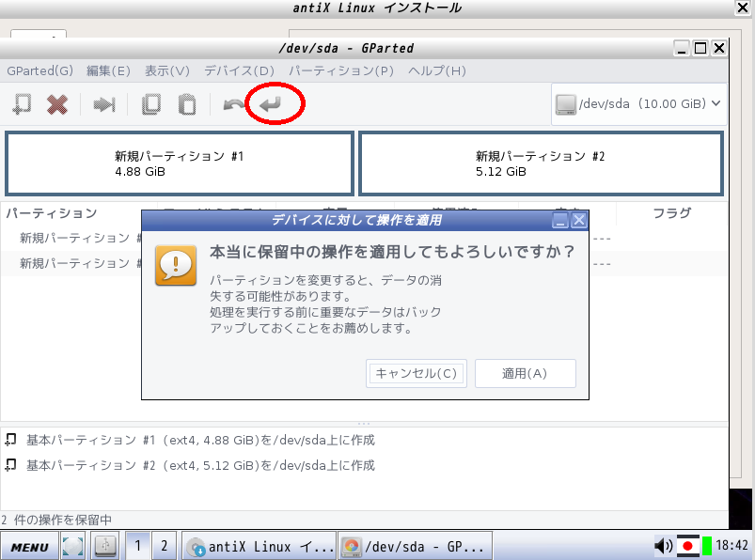Viewport: 755px width, 560px height.
Task: Open the デバイス(D) menu
Action: (x=240, y=70)
